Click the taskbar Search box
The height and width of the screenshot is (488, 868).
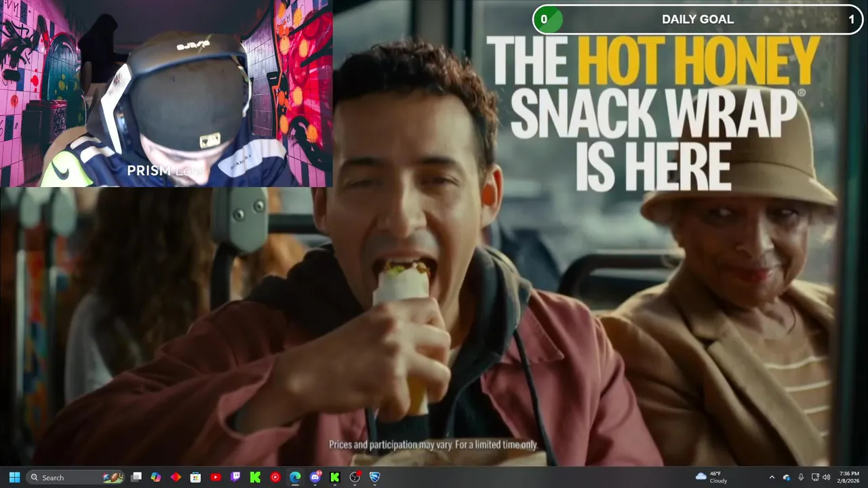(75, 477)
